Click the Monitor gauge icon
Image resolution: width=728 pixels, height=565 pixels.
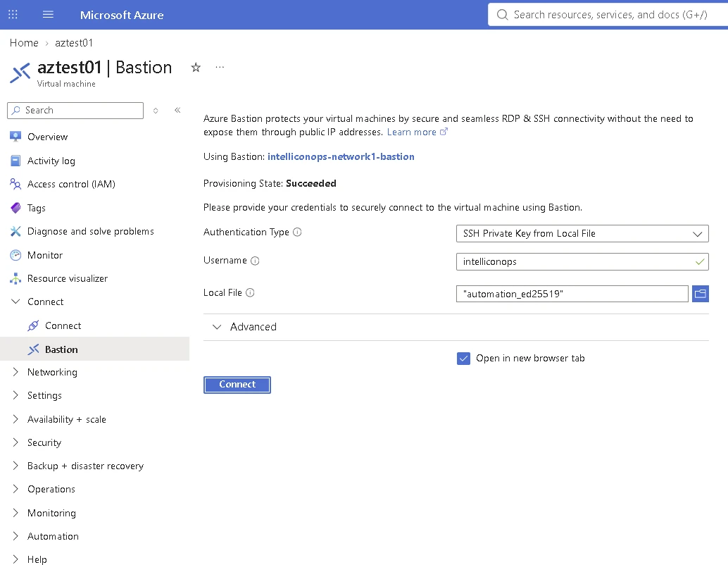(15, 255)
